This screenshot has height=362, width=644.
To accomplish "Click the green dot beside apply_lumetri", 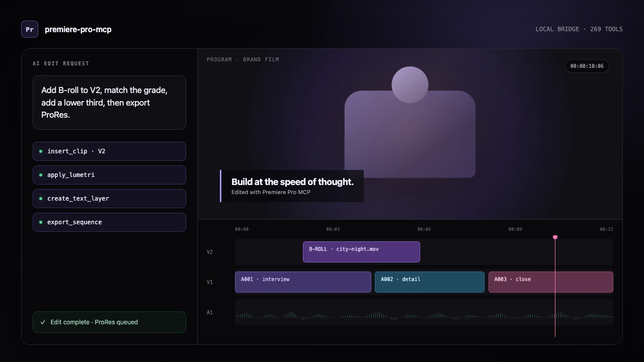I will [41, 175].
